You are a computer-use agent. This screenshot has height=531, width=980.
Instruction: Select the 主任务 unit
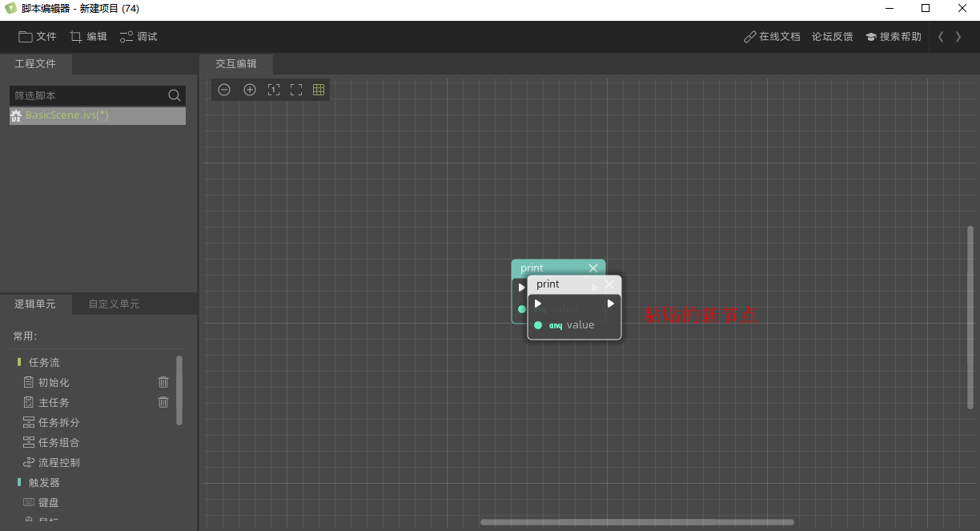[54, 403]
